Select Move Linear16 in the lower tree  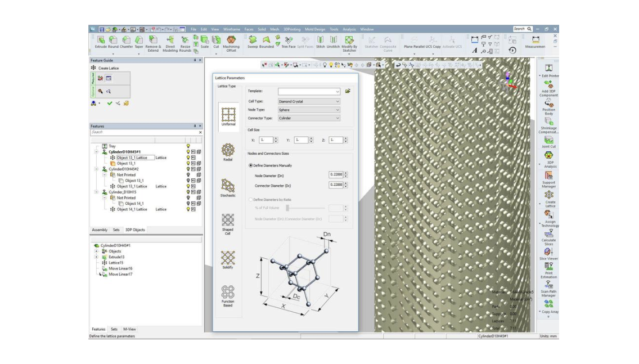[120, 268]
